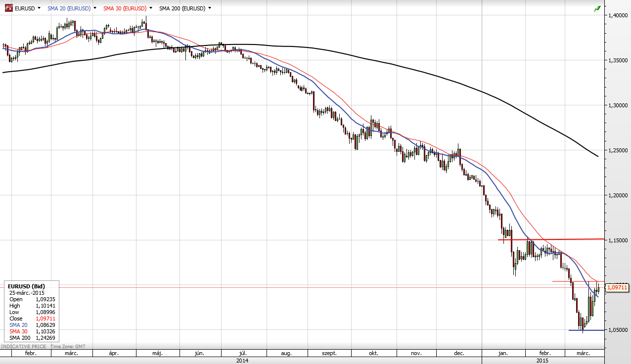
Task: Click the aug. month label on the time axis
Action: [286, 354]
